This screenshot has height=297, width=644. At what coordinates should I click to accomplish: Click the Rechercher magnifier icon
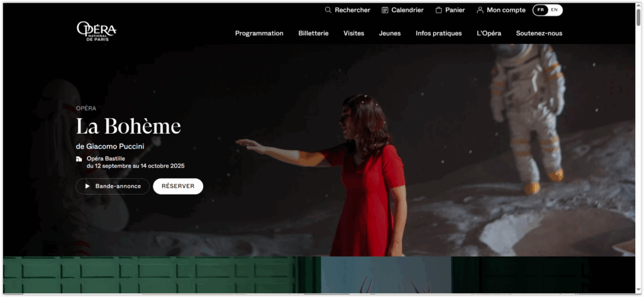coord(328,10)
